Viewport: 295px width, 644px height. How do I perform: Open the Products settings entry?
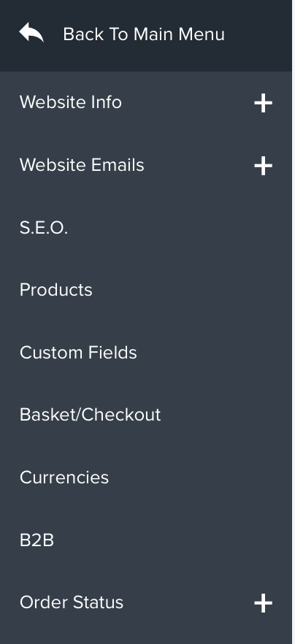56,290
